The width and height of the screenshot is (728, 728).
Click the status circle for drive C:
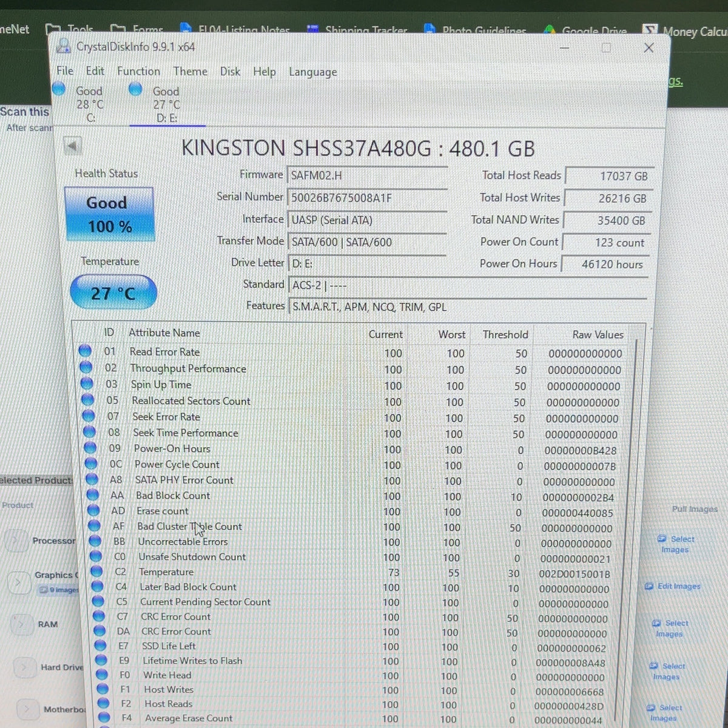point(59,89)
